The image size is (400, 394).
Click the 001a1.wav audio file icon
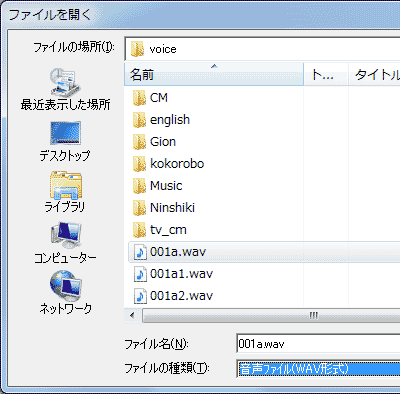point(140,274)
